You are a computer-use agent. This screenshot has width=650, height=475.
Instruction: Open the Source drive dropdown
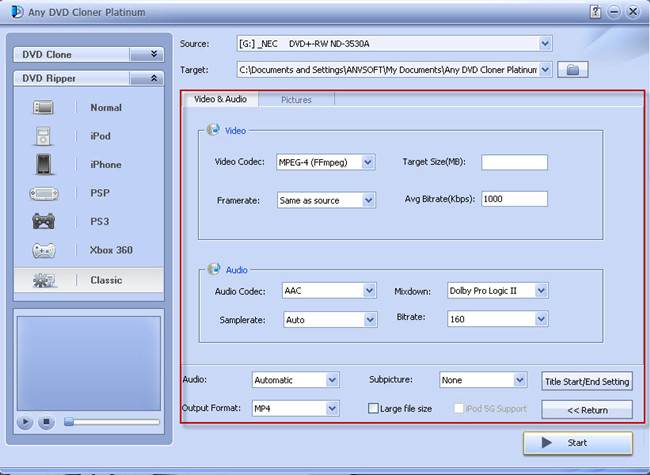pyautogui.click(x=545, y=43)
